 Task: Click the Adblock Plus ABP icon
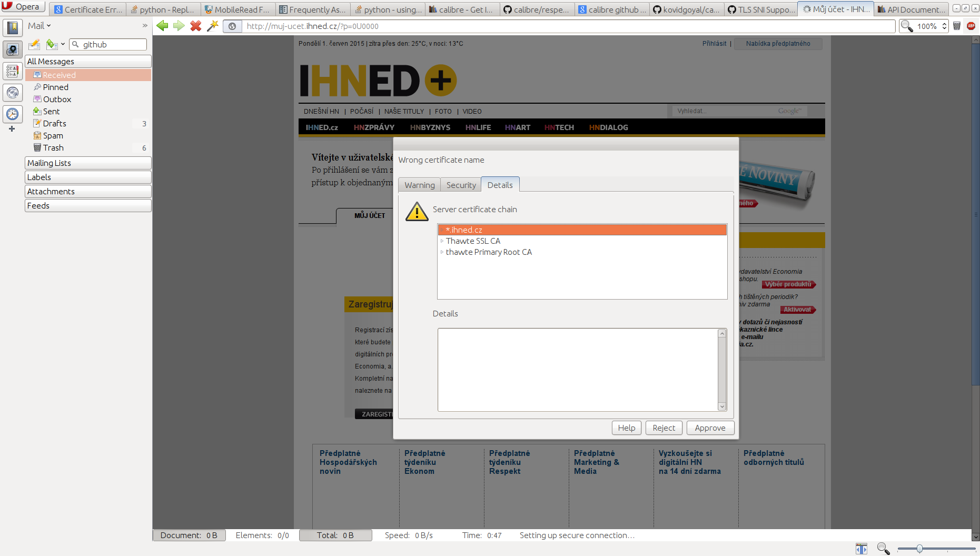(971, 26)
